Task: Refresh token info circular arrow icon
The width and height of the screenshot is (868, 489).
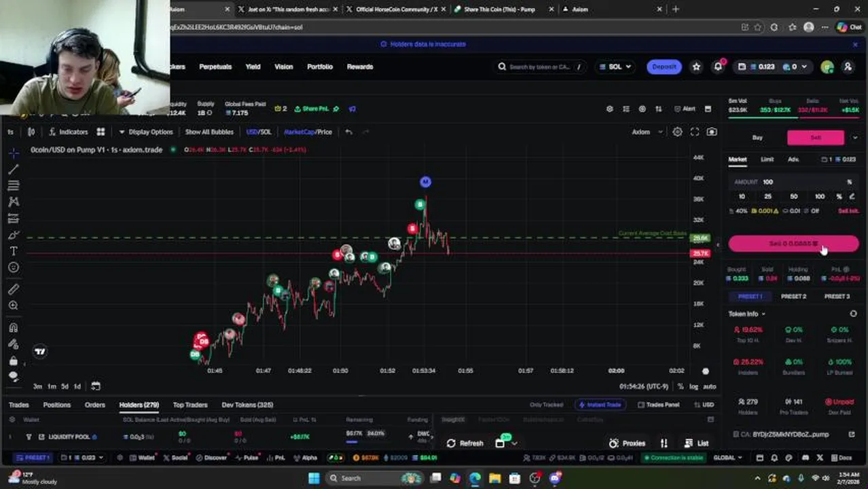Action: pyautogui.click(x=853, y=314)
